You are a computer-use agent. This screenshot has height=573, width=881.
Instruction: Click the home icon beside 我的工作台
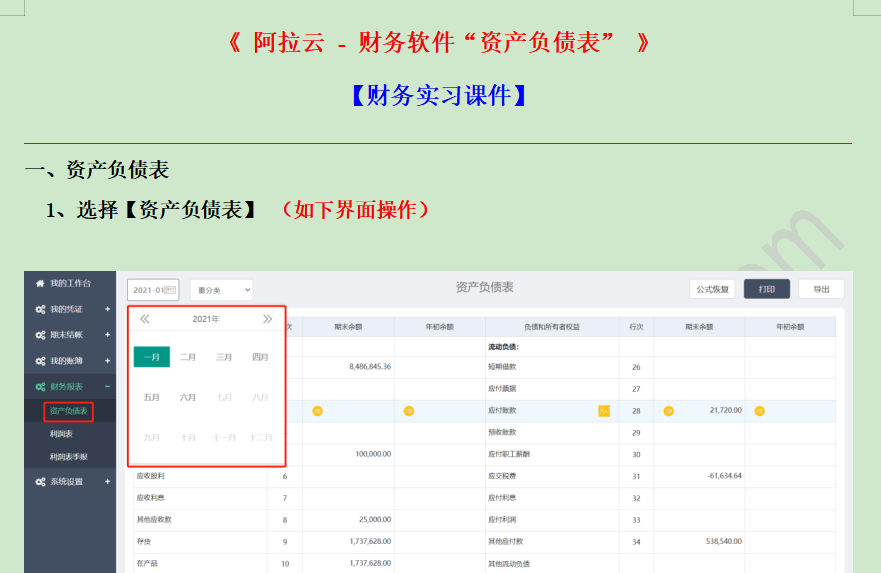40,284
